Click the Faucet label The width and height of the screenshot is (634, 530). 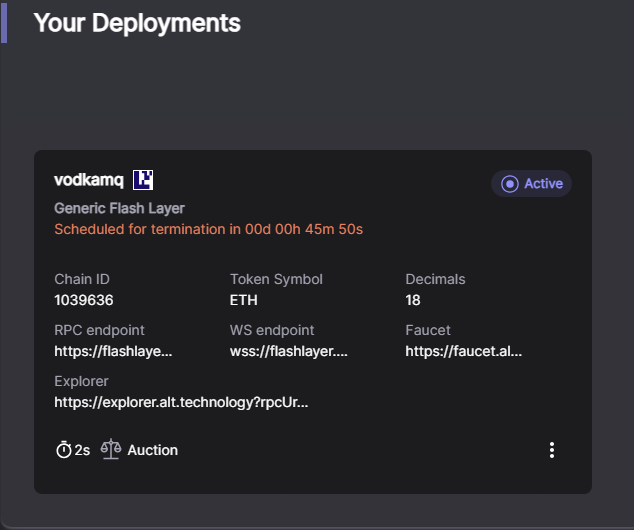pyautogui.click(x=428, y=330)
